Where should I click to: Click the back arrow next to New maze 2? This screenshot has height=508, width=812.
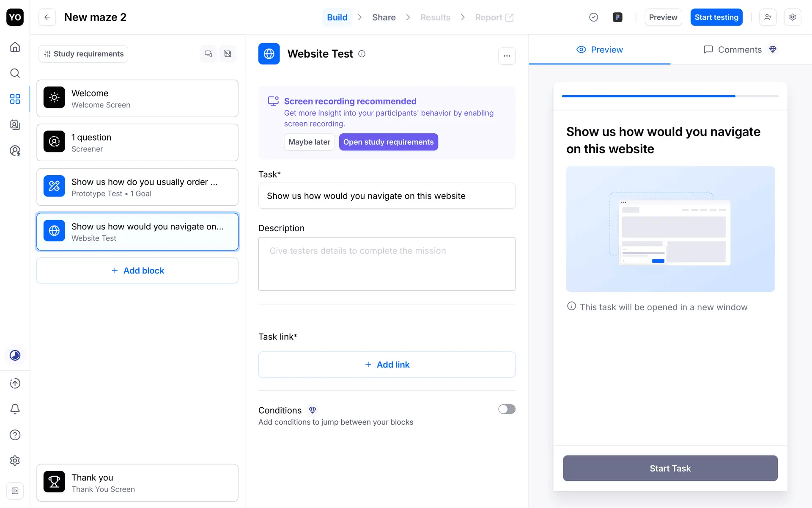[47, 17]
